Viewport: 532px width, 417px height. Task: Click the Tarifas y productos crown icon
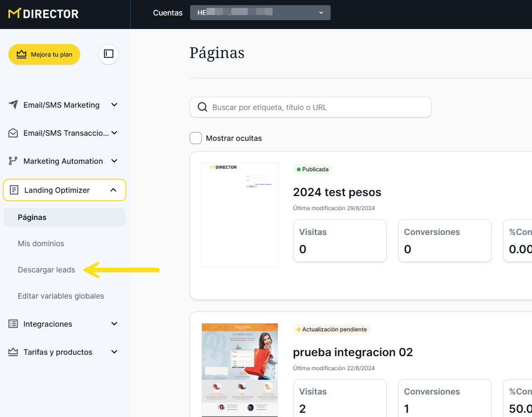pos(13,352)
